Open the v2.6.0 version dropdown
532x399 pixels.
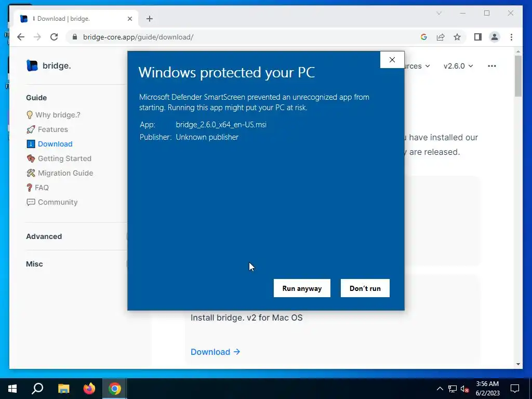pyautogui.click(x=458, y=66)
